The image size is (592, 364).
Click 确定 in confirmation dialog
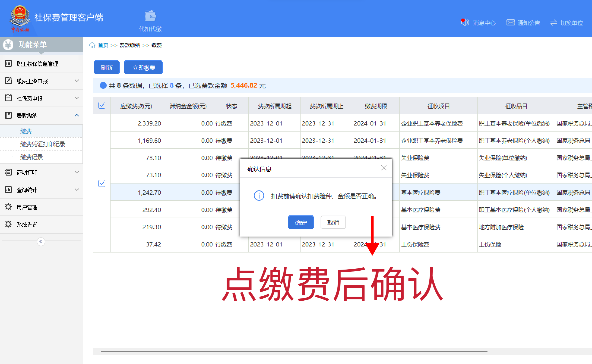point(301,223)
